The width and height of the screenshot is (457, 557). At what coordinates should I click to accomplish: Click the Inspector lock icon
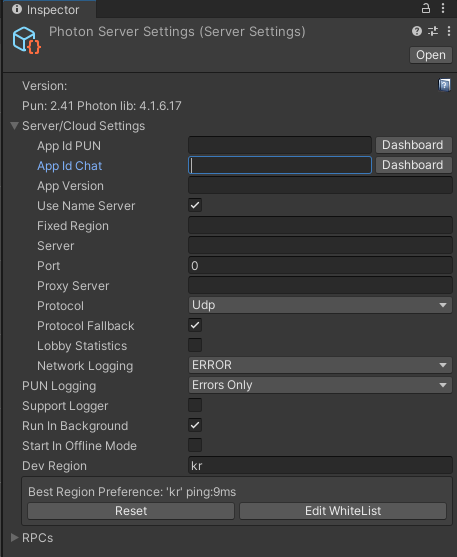tap(425, 8)
